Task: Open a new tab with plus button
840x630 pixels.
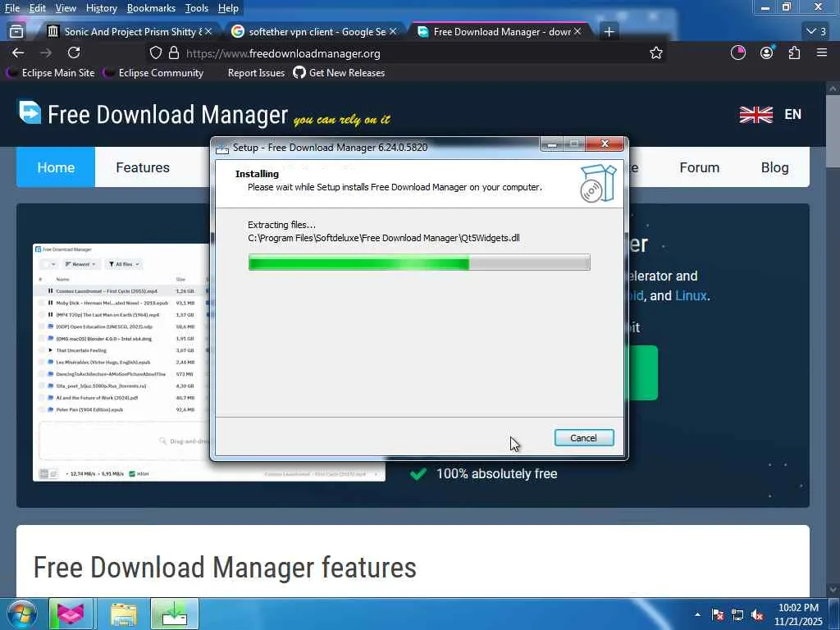Action: (609, 32)
